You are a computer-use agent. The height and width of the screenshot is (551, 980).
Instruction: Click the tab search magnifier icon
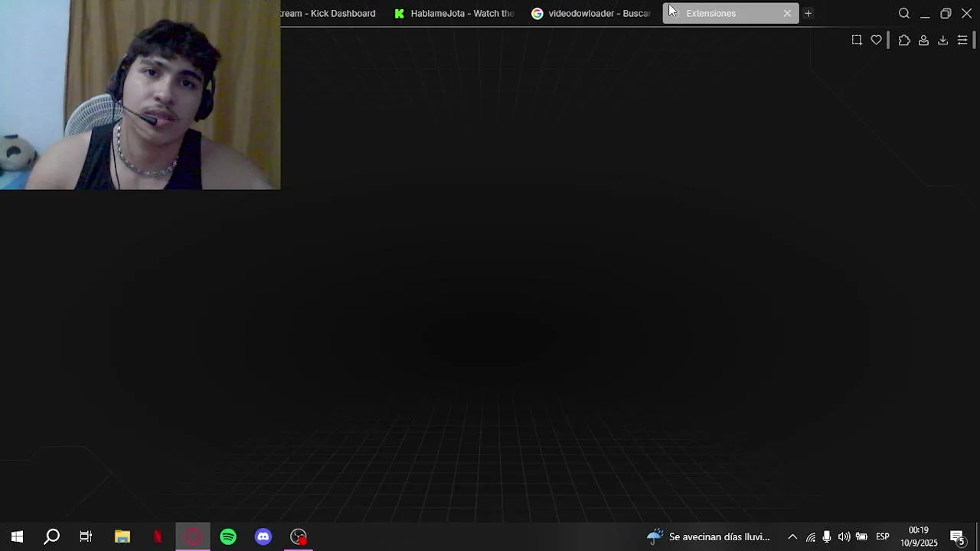click(904, 13)
